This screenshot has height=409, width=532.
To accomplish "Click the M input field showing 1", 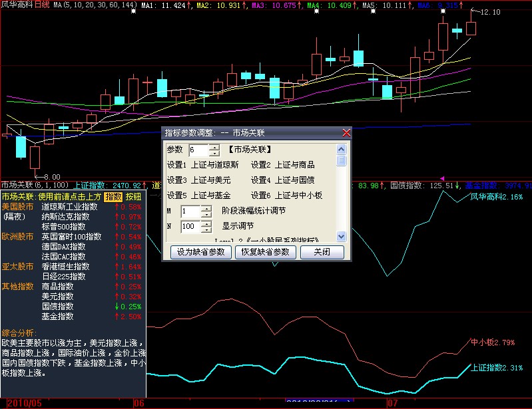I will coord(190,211).
